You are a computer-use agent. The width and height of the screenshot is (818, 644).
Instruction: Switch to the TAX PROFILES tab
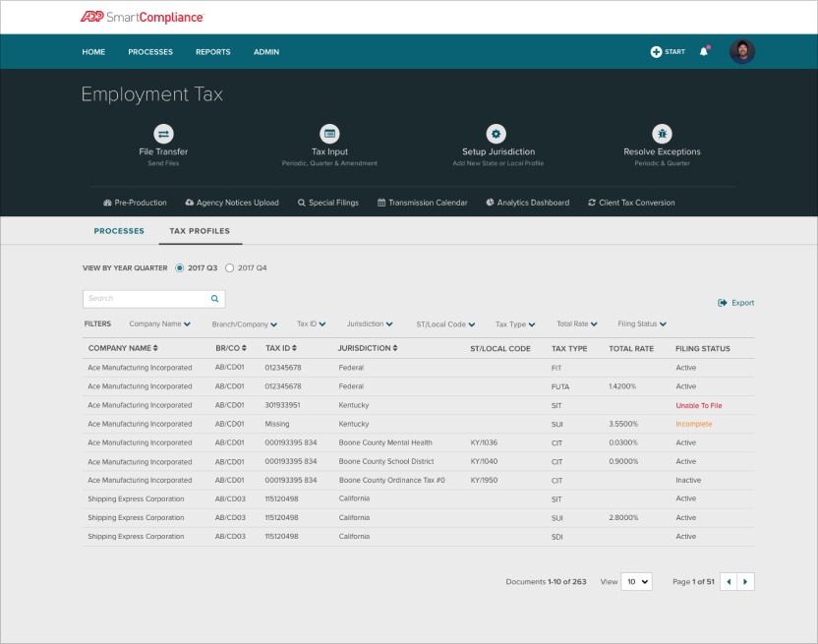200,231
